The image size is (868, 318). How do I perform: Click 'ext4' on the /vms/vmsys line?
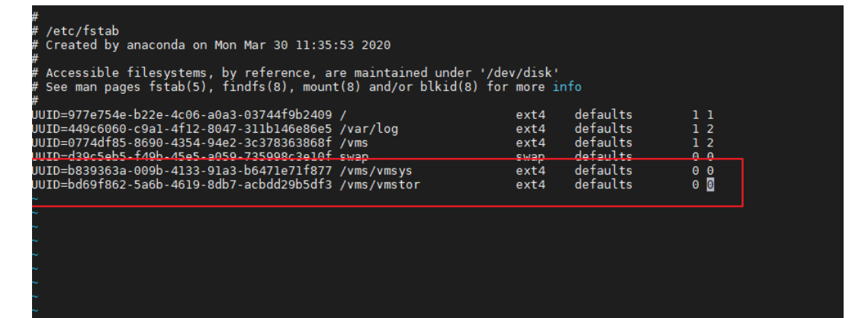tap(530, 171)
